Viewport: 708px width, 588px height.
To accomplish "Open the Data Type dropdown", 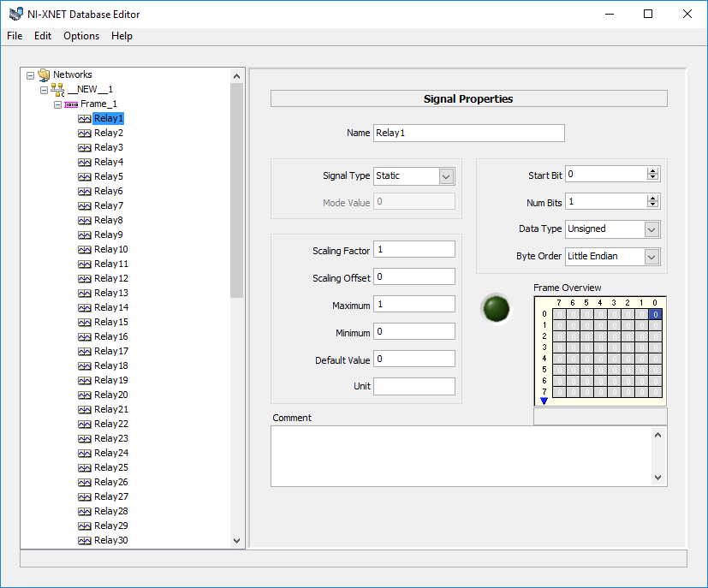I will (651, 229).
